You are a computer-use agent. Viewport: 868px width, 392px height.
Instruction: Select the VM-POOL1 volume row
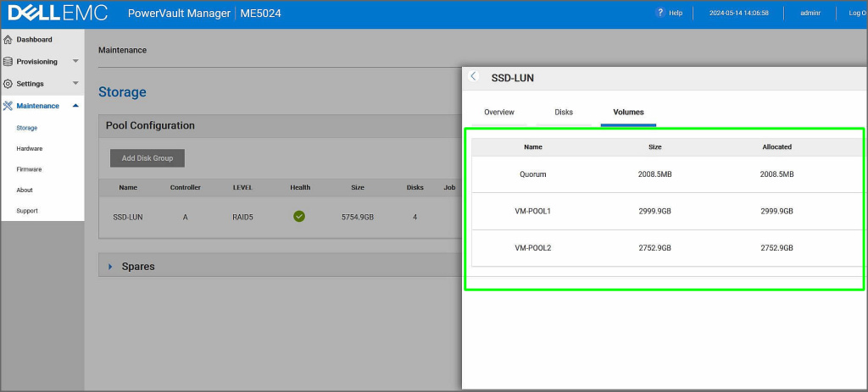(x=532, y=211)
